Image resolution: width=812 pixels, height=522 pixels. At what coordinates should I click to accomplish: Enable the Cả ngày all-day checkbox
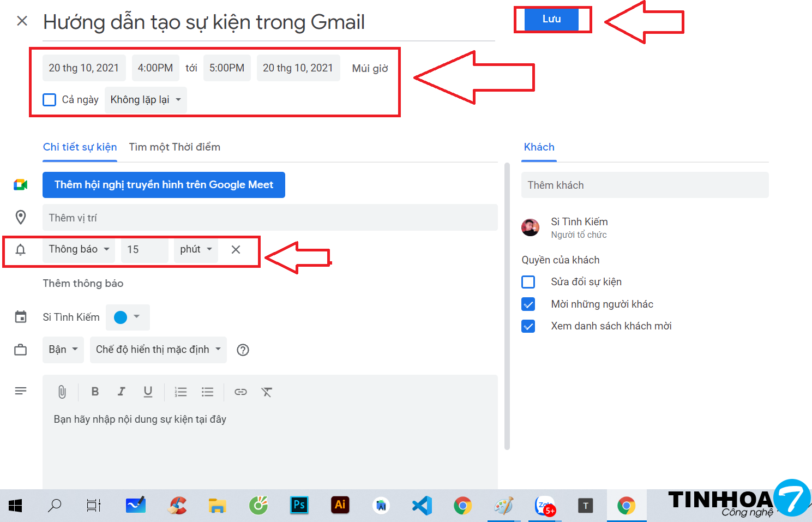(50, 100)
